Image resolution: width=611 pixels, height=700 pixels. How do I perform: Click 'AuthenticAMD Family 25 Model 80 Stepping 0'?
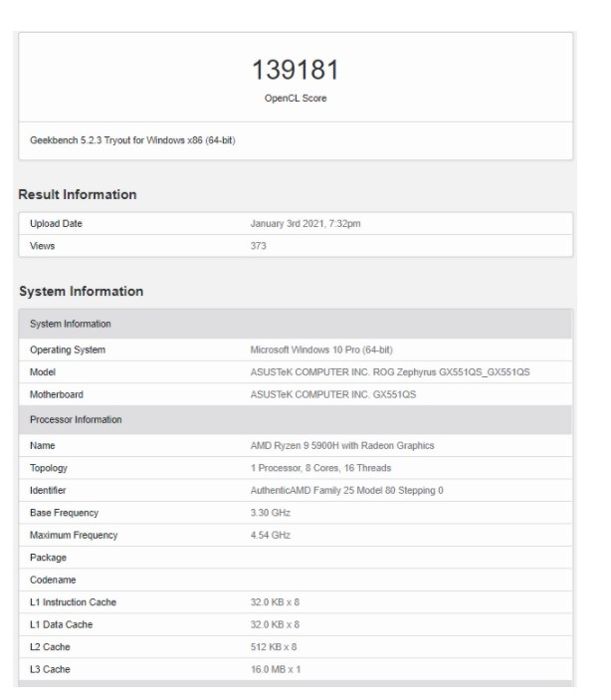click(346, 490)
